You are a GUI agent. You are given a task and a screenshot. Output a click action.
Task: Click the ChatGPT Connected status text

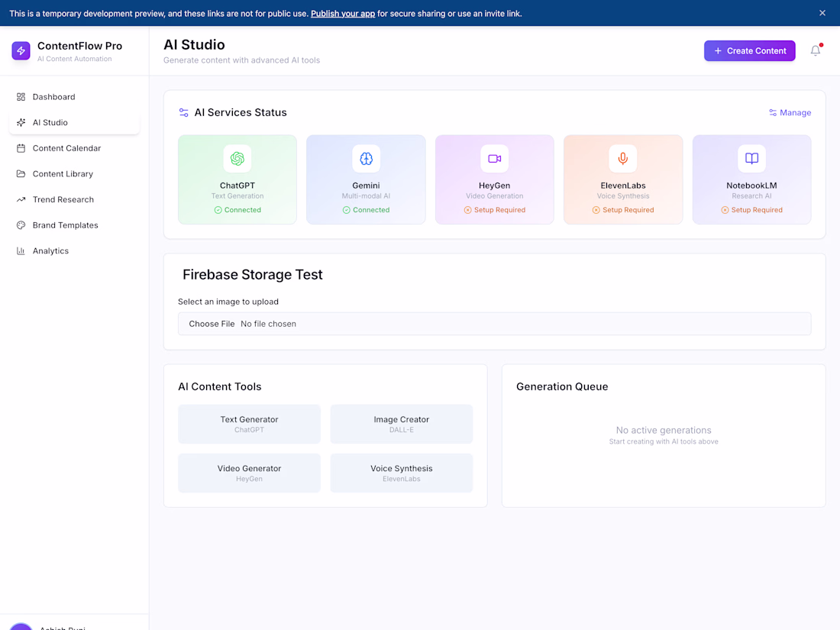click(243, 210)
